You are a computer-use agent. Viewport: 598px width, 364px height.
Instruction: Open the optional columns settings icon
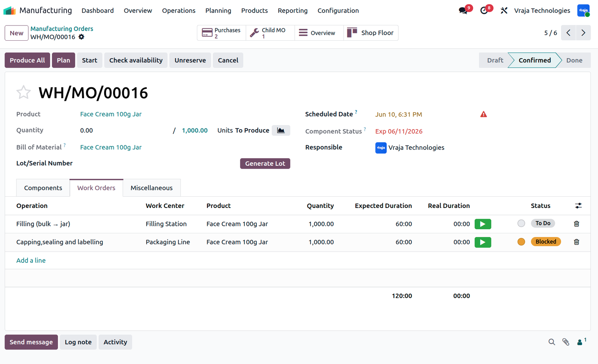pyautogui.click(x=579, y=206)
